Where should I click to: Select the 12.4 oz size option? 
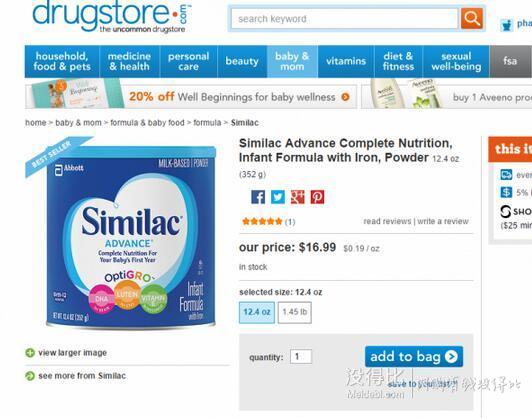coord(257,312)
